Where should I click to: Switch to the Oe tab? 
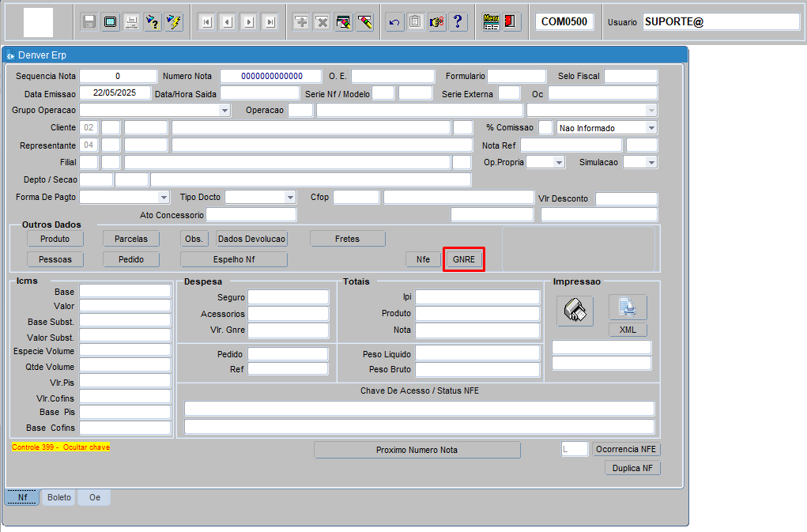tap(94, 497)
